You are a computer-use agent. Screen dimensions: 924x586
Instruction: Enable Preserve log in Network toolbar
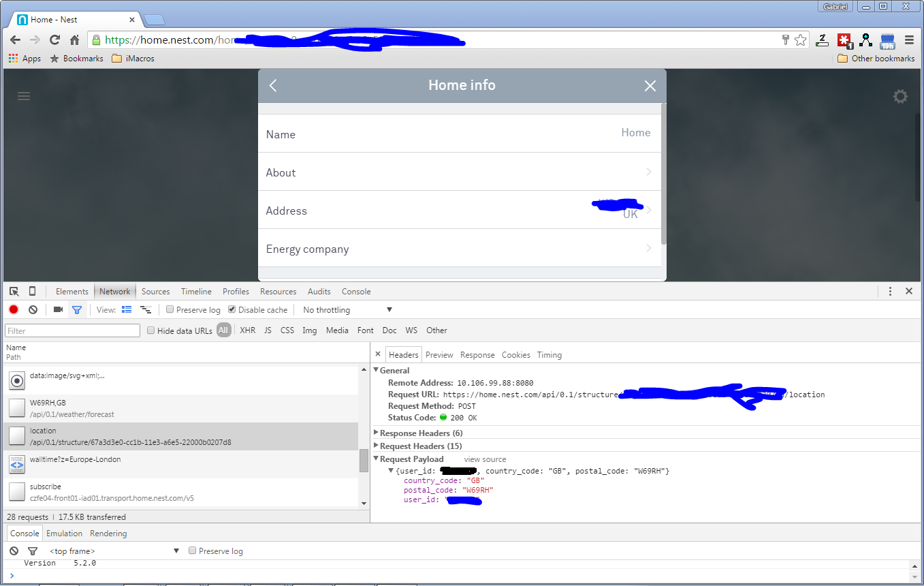click(170, 310)
